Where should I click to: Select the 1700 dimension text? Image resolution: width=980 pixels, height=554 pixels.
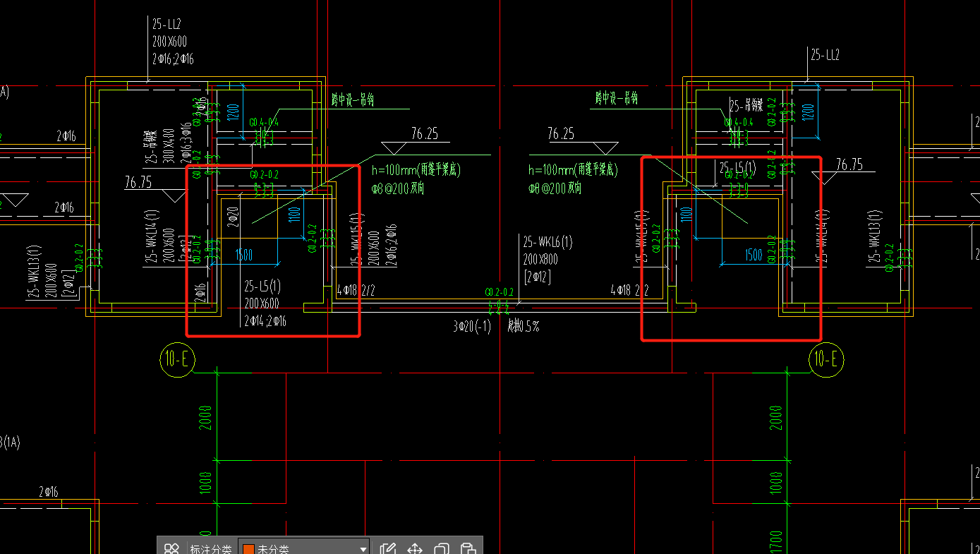tap(776, 542)
